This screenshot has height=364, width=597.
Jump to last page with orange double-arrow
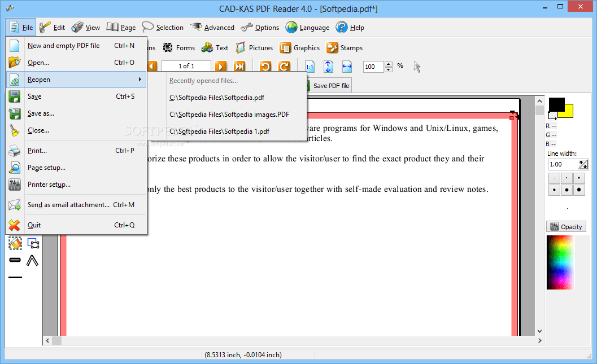point(239,67)
